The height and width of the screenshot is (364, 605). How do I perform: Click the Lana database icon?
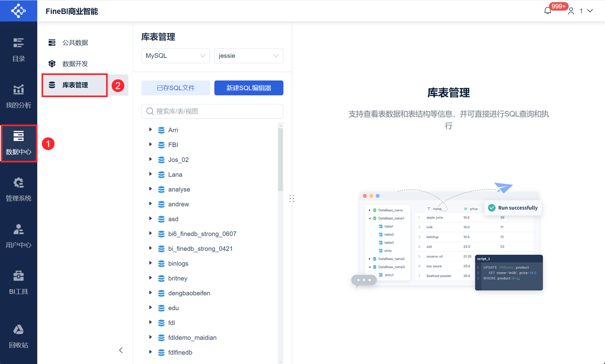click(161, 175)
